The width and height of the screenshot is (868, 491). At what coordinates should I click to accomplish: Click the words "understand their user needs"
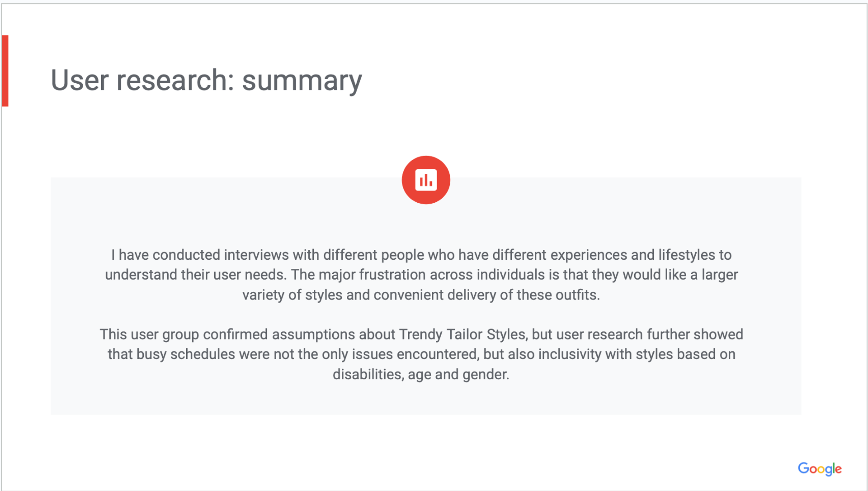point(195,275)
